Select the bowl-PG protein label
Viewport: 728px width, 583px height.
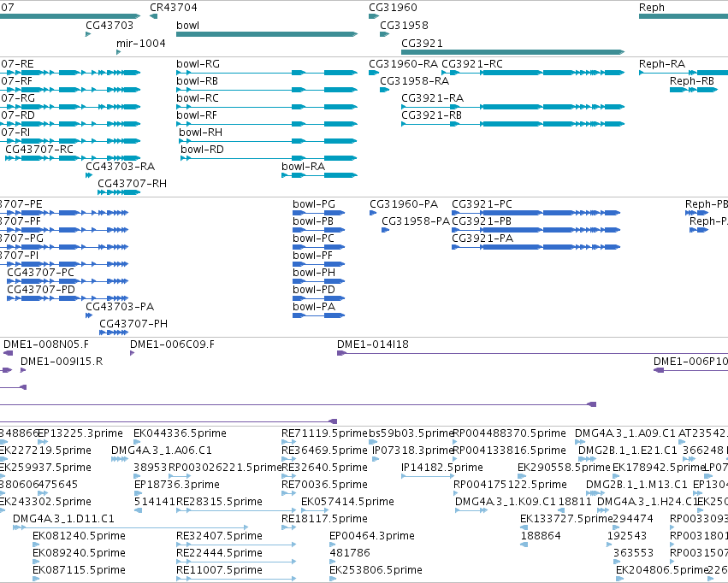[314, 204]
